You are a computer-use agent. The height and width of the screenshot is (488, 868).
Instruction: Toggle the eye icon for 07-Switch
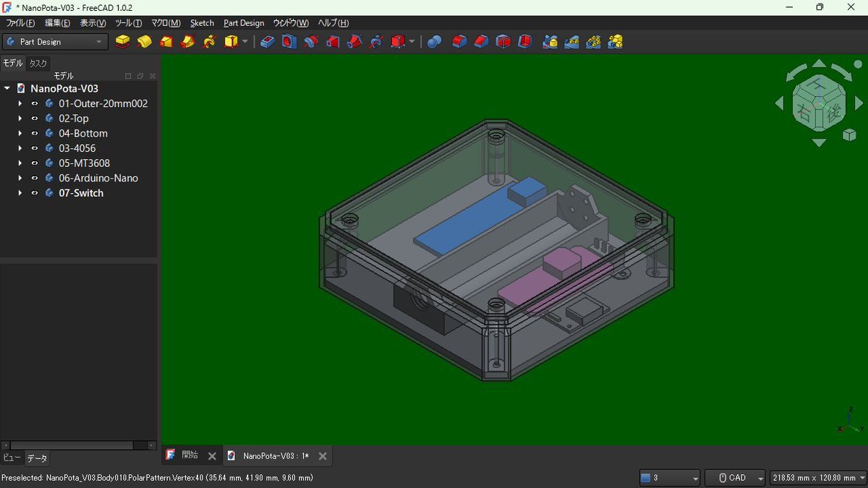(x=34, y=193)
